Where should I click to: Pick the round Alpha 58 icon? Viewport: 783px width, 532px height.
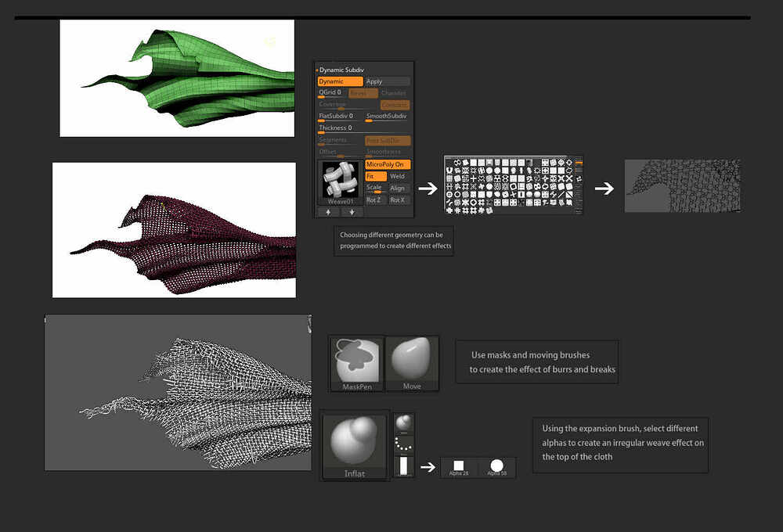pyautogui.click(x=496, y=468)
